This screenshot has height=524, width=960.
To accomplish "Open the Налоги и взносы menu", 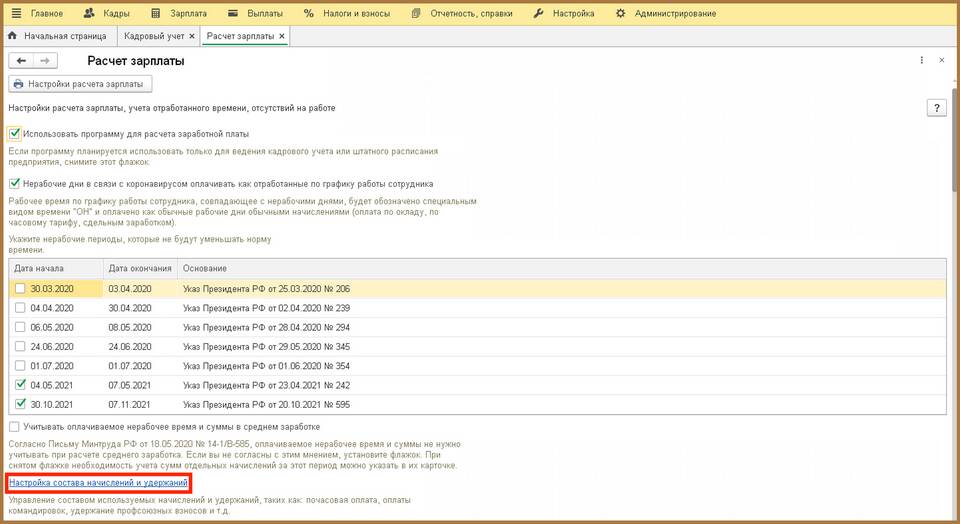I will point(340,14).
